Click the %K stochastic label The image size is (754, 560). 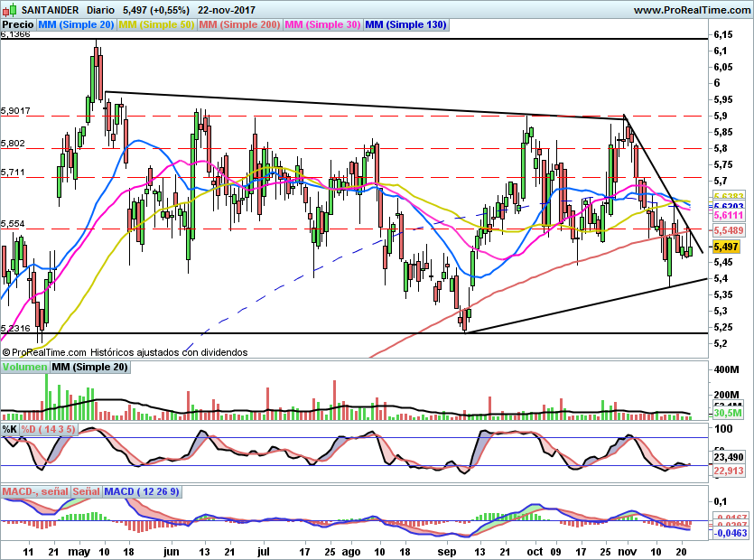[10, 429]
